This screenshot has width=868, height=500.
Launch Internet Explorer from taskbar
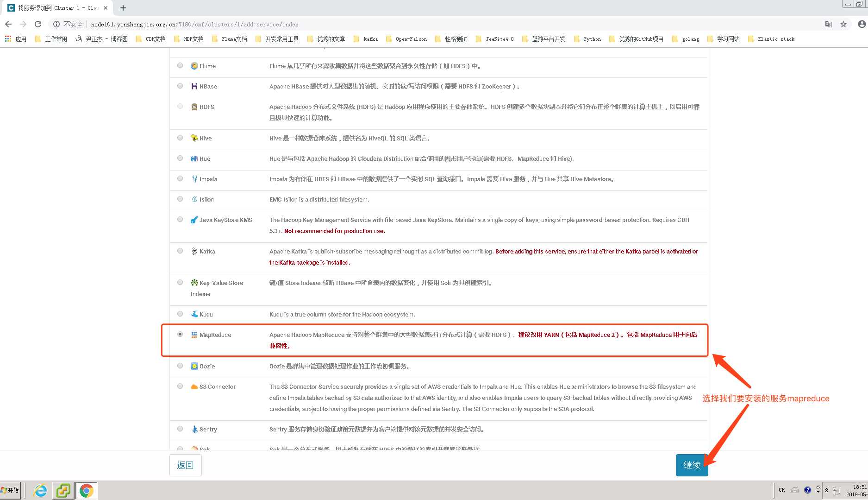41,490
